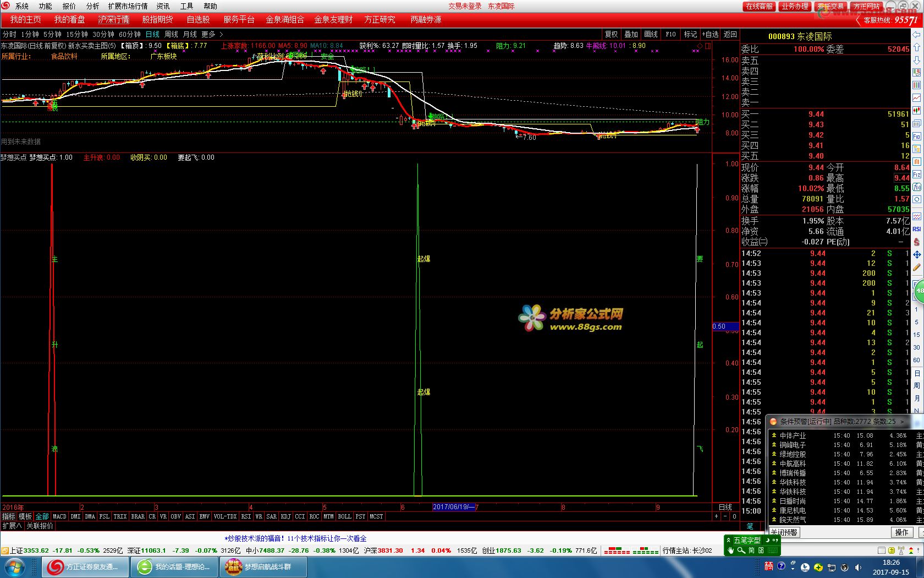This screenshot has width=924, height=578.
Task: Click the Windows Start orb
Action: tap(14, 566)
